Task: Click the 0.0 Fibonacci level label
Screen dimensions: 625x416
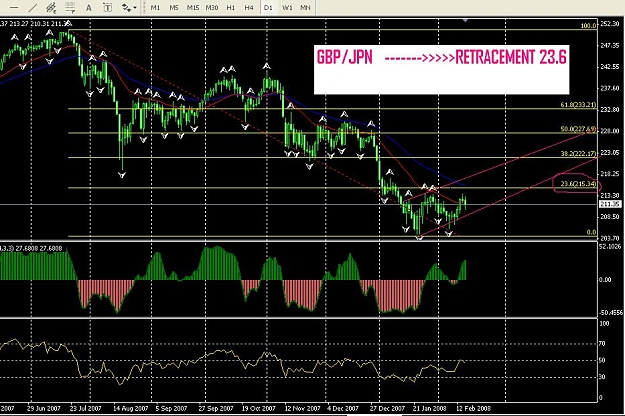Action: [592, 232]
